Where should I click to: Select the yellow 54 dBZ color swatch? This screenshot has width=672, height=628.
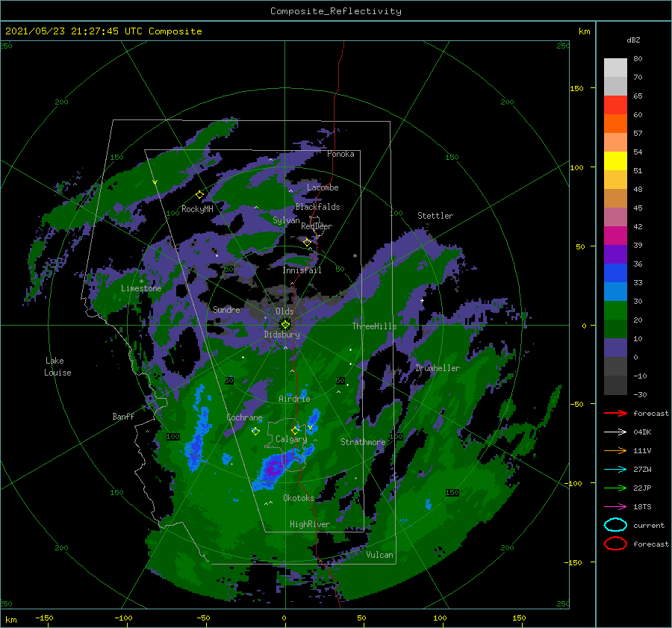point(615,161)
